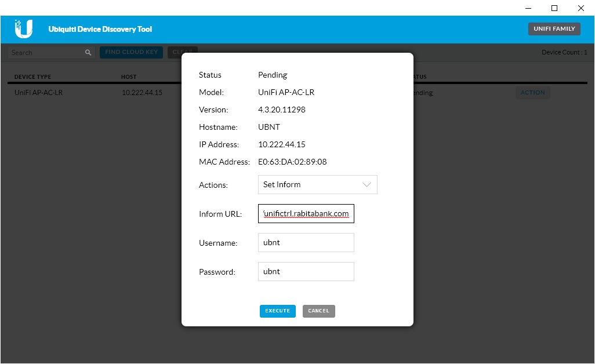Click the Ubiquiti logo icon
595x364 pixels.
(24, 29)
